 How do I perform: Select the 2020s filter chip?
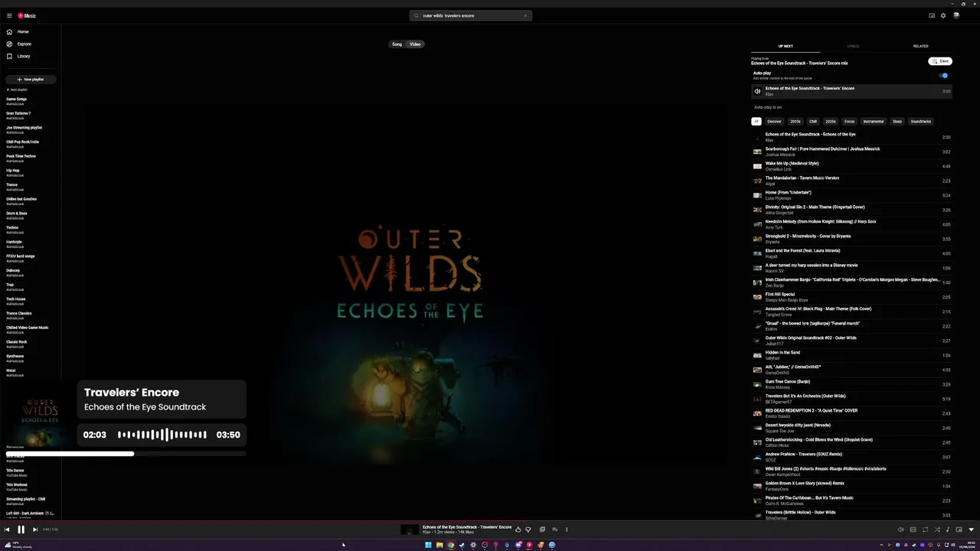pos(831,122)
